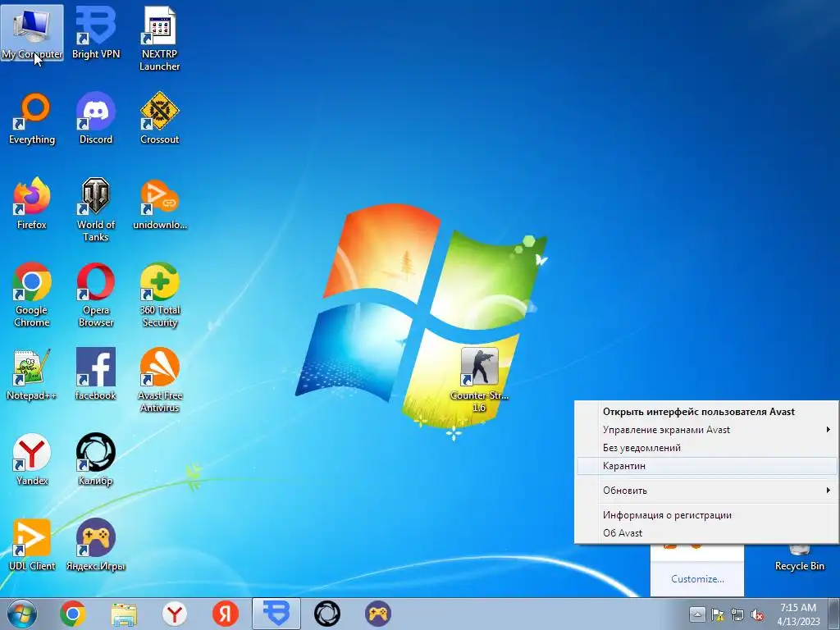This screenshot has height=630, width=840.
Task: Open Карантин from the Avast menu
Action: (706, 466)
